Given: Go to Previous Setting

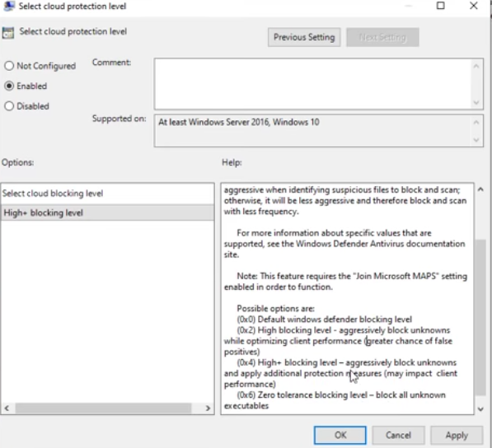Looking at the screenshot, I should click(x=304, y=37).
